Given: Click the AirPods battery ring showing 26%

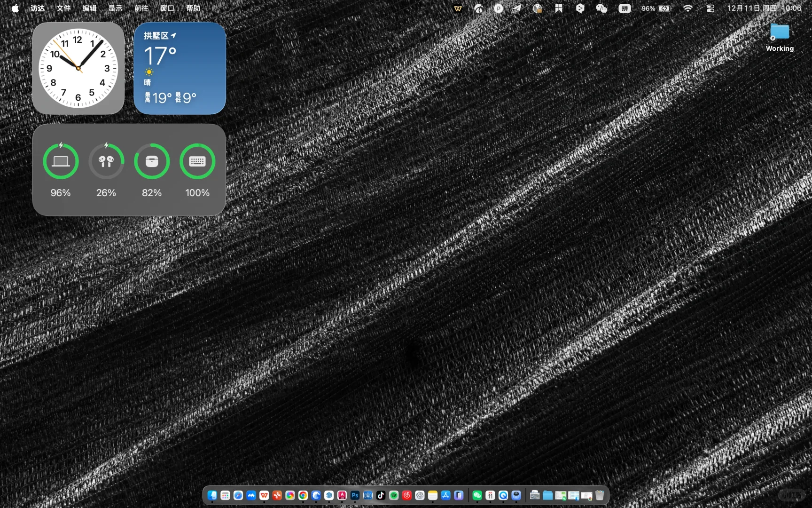Looking at the screenshot, I should point(106,161).
